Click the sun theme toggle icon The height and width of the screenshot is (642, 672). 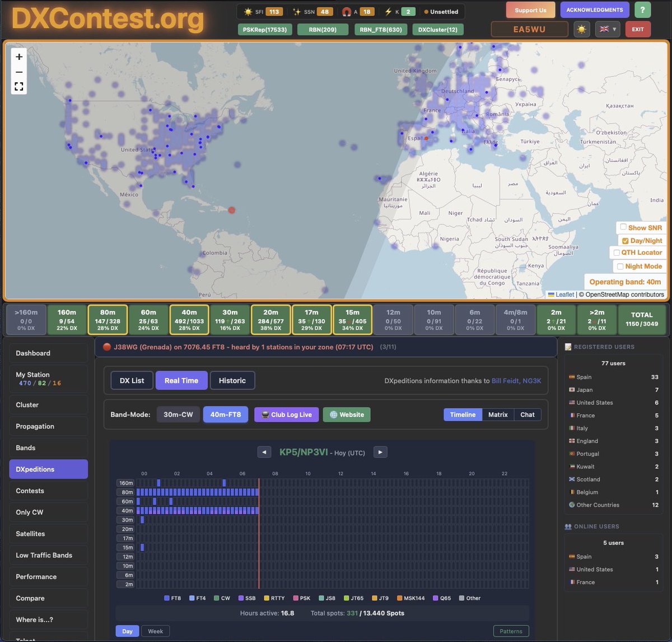click(582, 29)
